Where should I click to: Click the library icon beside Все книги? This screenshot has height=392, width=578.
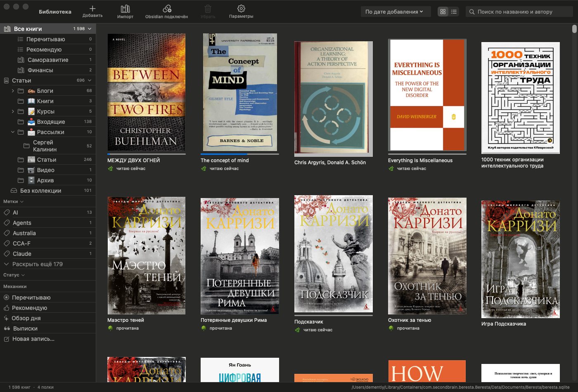coord(7,29)
